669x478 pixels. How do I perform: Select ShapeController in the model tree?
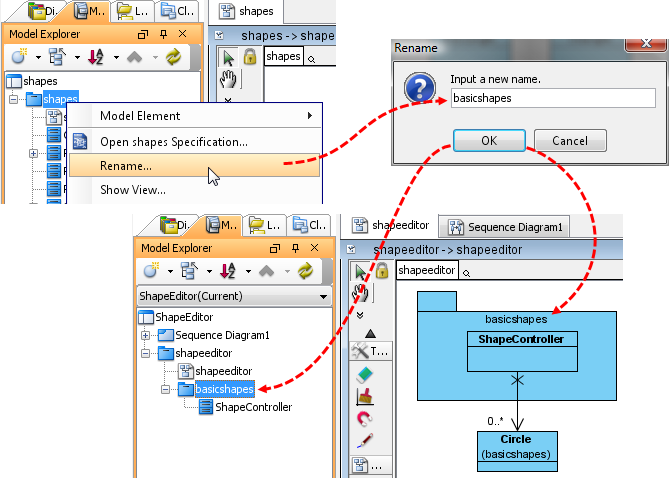[x=245, y=407]
